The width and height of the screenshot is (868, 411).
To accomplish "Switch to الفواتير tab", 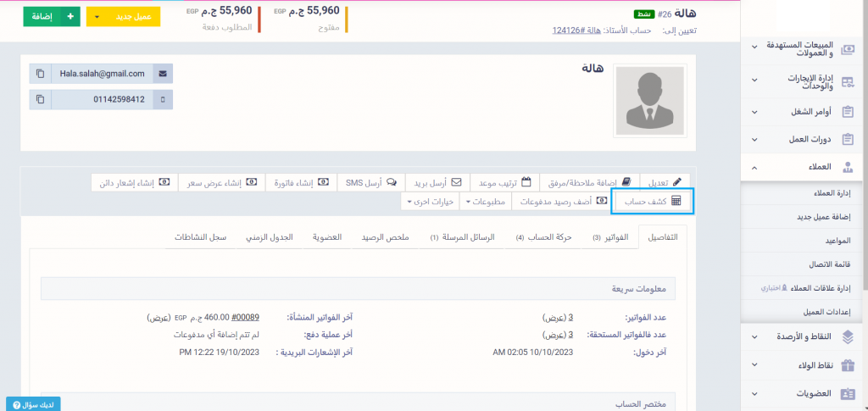I will point(609,237).
